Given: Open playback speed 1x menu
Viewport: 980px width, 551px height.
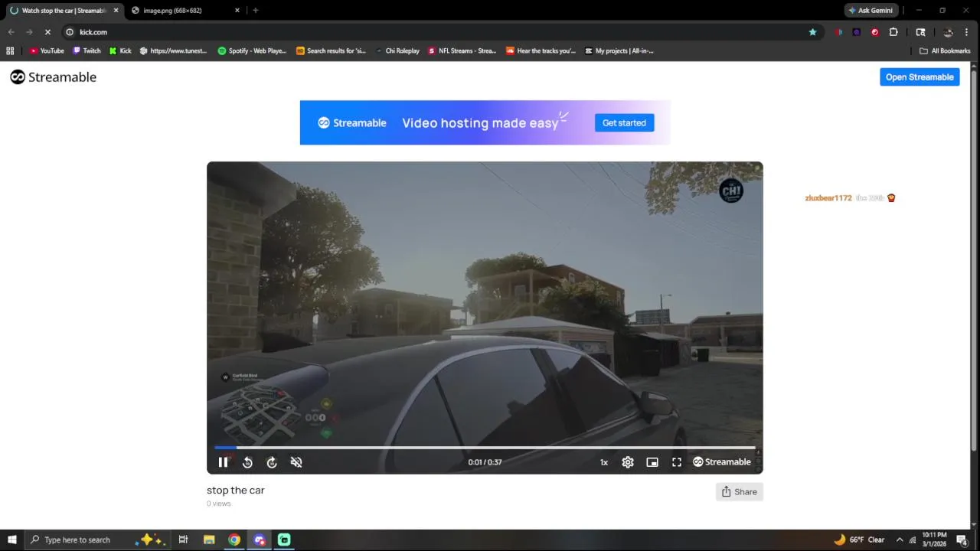Looking at the screenshot, I should pyautogui.click(x=604, y=462).
